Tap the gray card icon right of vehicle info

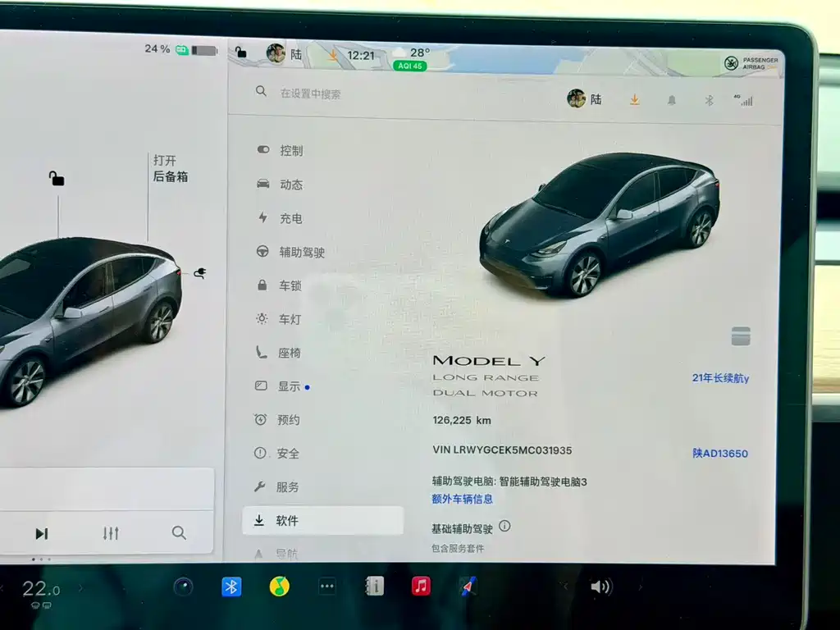point(741,336)
